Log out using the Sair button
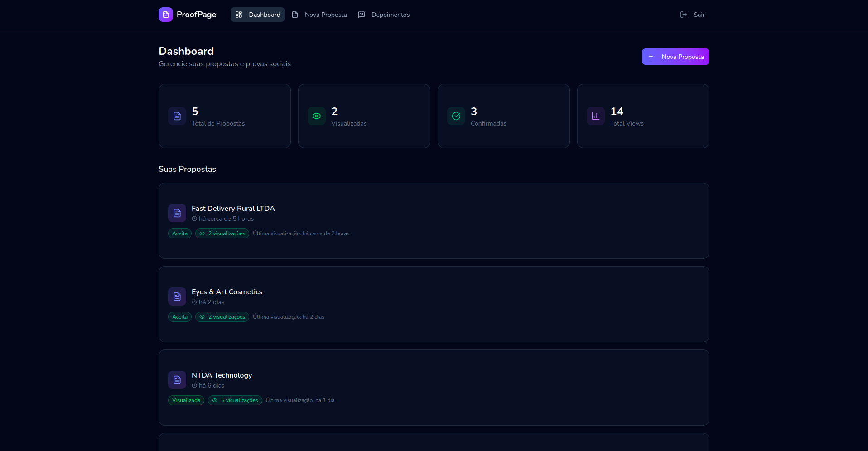Viewport: 868px width, 451px height. point(693,15)
